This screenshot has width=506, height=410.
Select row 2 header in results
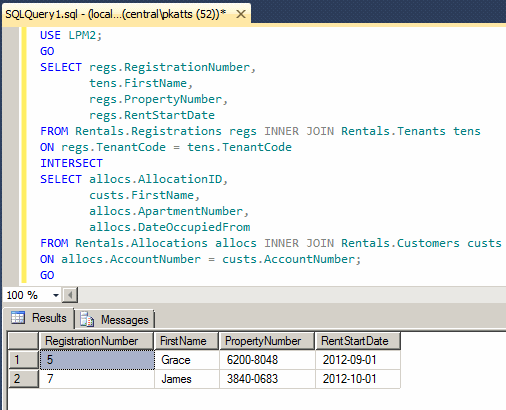(23, 379)
